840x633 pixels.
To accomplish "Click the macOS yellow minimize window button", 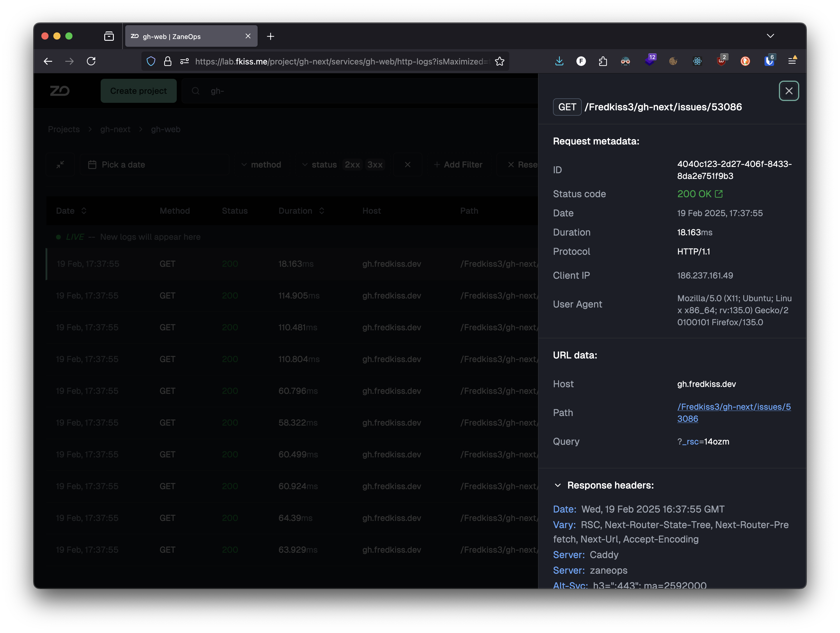I will pos(57,36).
